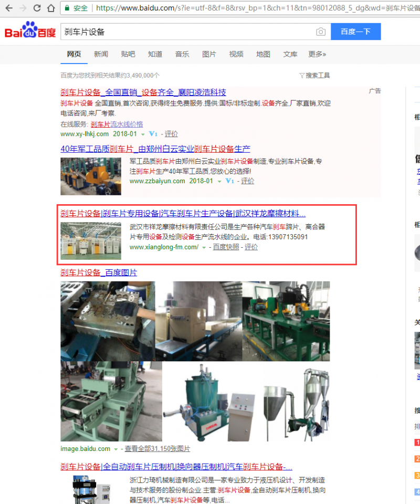Switch to the 图片 tab

tap(209, 54)
